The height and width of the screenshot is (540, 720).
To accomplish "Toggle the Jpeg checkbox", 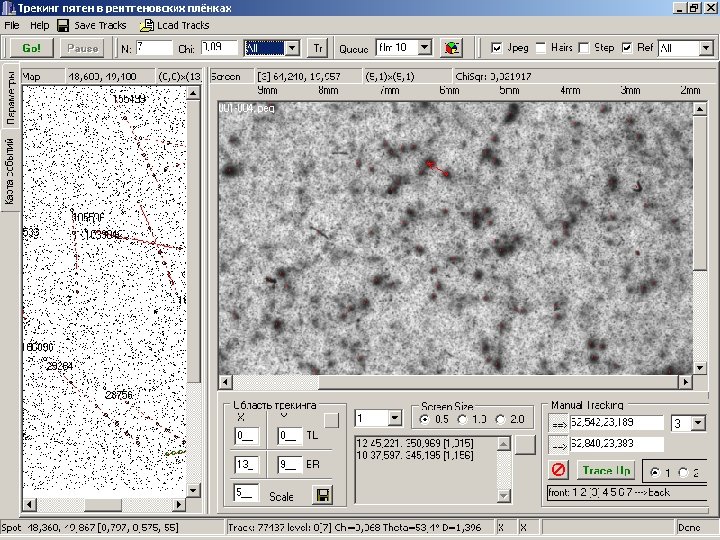I will pyautogui.click(x=497, y=47).
